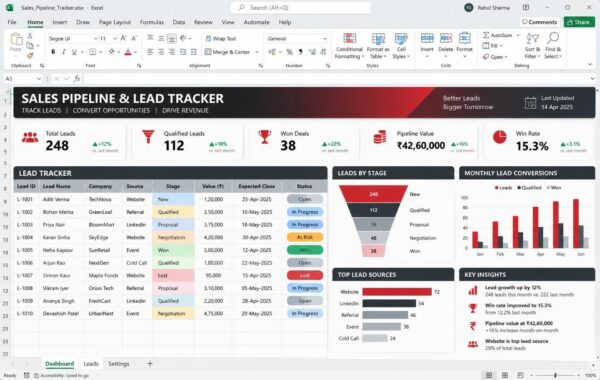The width and height of the screenshot is (600, 380).
Task: Toggle Top Align
Action: (x=150, y=38)
